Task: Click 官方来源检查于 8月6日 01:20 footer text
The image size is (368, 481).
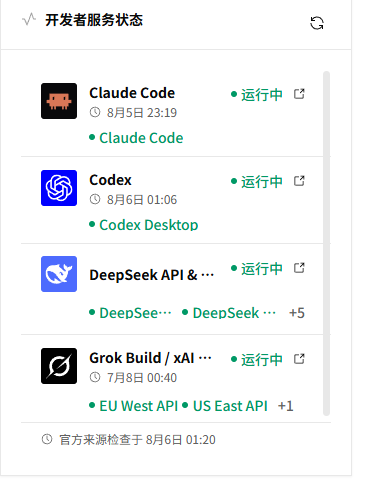Action: 137,440
